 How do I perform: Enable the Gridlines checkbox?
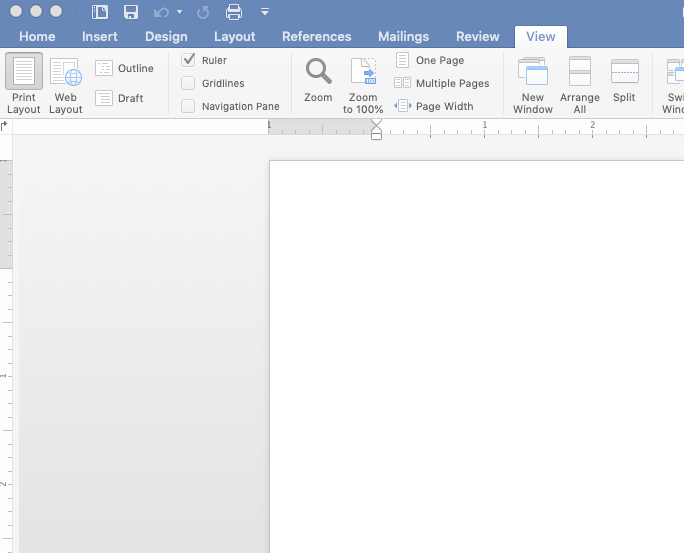188,83
